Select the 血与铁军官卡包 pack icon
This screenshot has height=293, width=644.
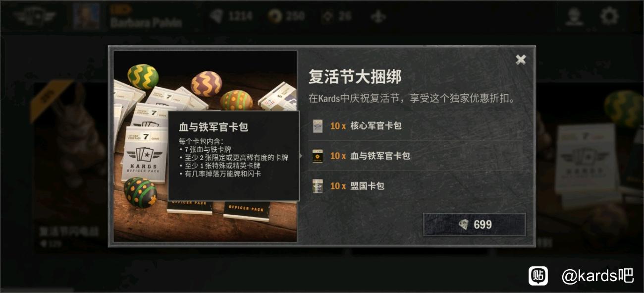coord(318,156)
